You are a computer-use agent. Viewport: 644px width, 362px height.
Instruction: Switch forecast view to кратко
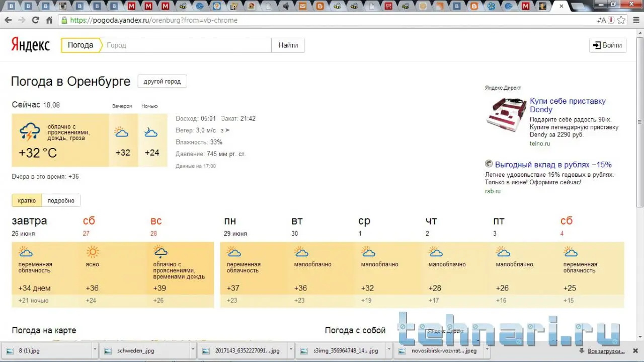27,200
